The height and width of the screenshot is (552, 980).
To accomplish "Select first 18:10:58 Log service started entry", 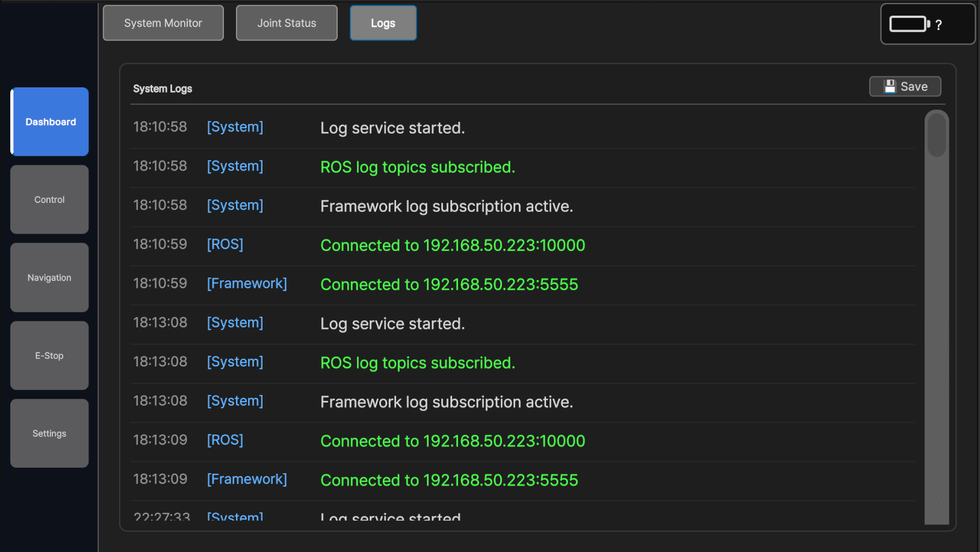I will 392,128.
